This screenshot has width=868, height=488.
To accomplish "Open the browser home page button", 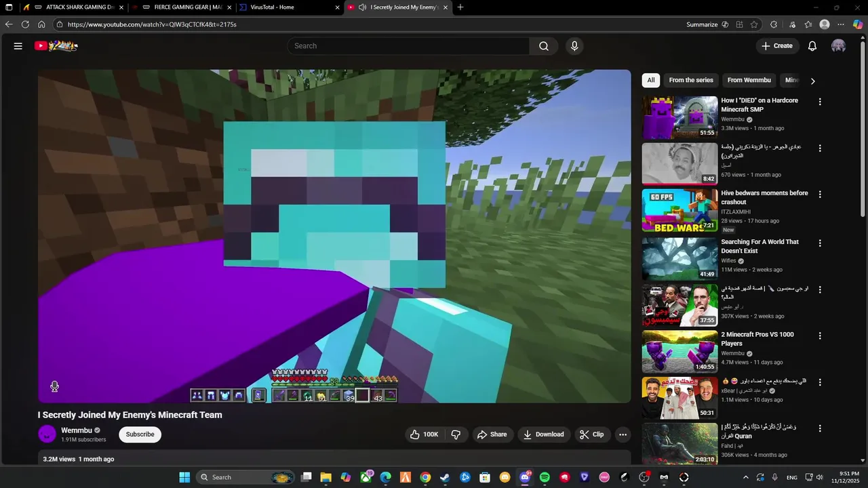I will coord(41,24).
